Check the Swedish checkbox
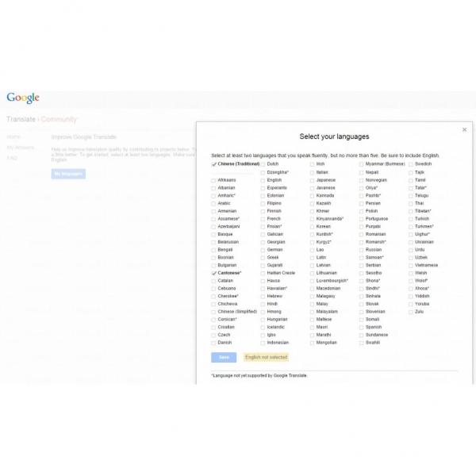 click(411, 164)
